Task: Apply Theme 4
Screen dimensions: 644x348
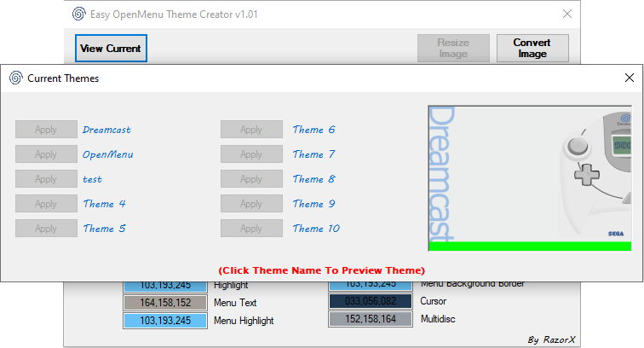Action: click(x=46, y=203)
